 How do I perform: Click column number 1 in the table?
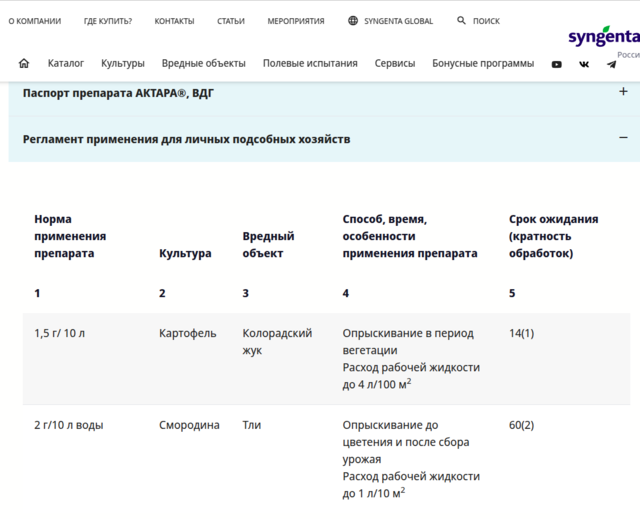coord(37,293)
